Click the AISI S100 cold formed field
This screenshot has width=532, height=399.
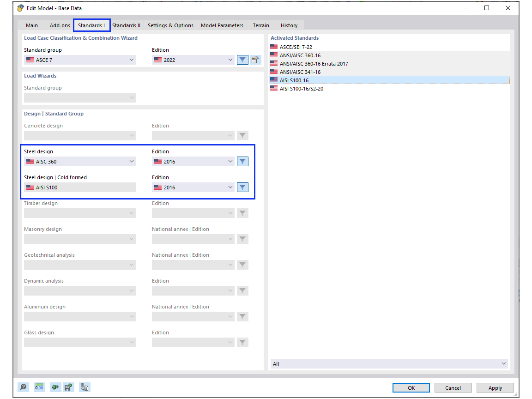[x=80, y=187]
